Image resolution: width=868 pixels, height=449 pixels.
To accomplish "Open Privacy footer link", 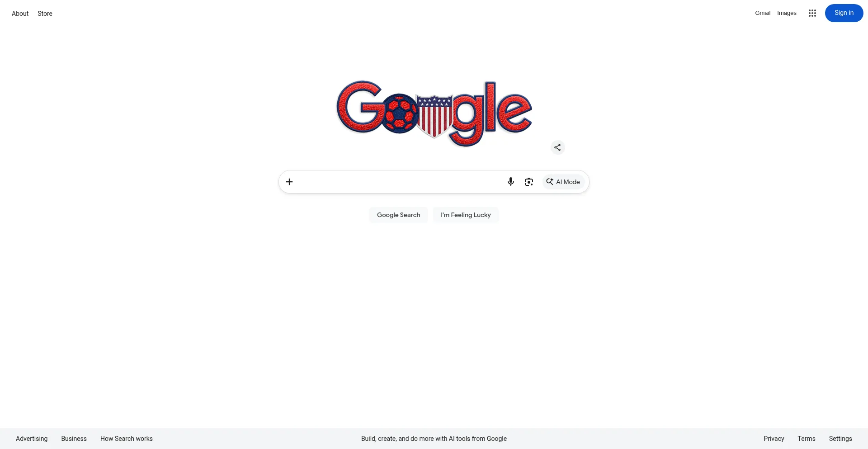I will click(774, 439).
